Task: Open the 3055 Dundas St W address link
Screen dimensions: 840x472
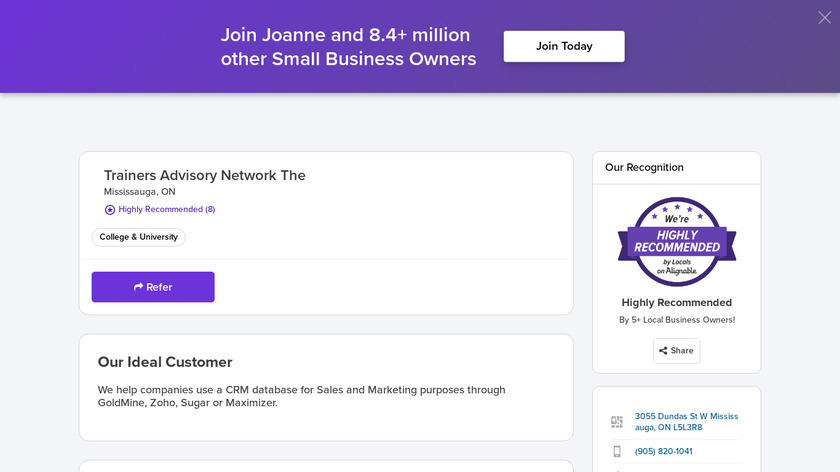Action: (x=686, y=422)
